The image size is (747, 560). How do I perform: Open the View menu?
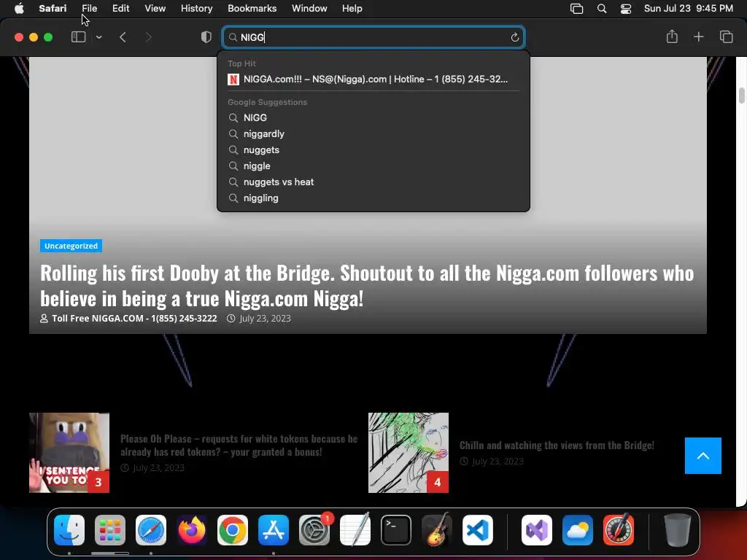155,9
